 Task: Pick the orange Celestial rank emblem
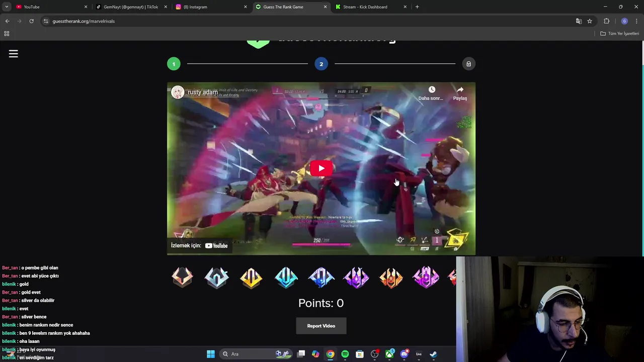(391, 277)
